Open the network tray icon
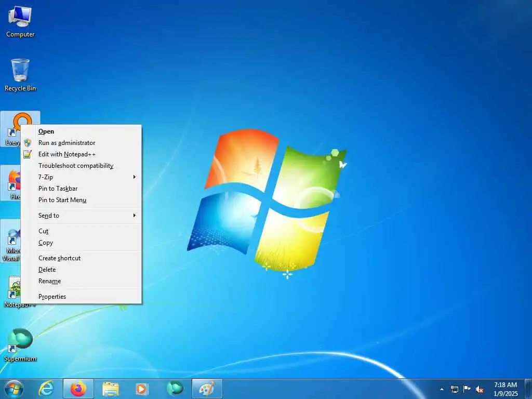 click(x=454, y=389)
